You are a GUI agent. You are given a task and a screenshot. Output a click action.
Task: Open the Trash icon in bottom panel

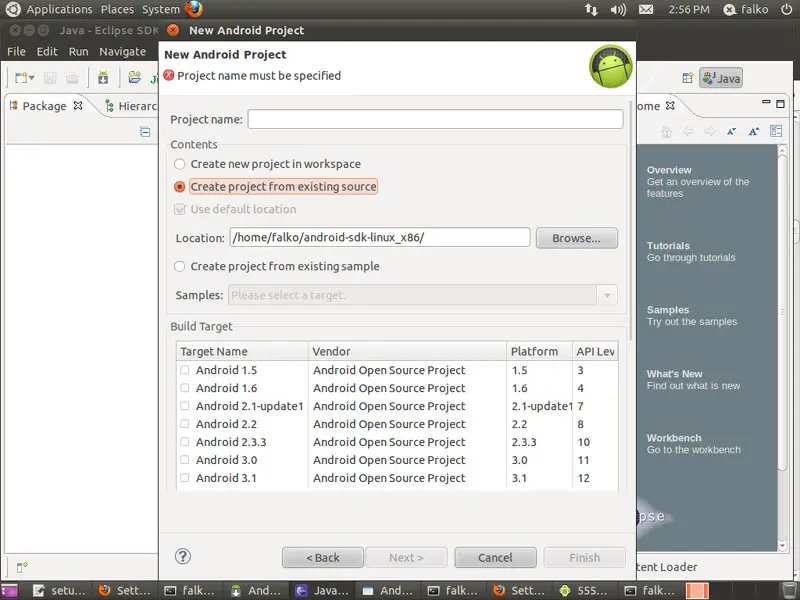(x=789, y=590)
